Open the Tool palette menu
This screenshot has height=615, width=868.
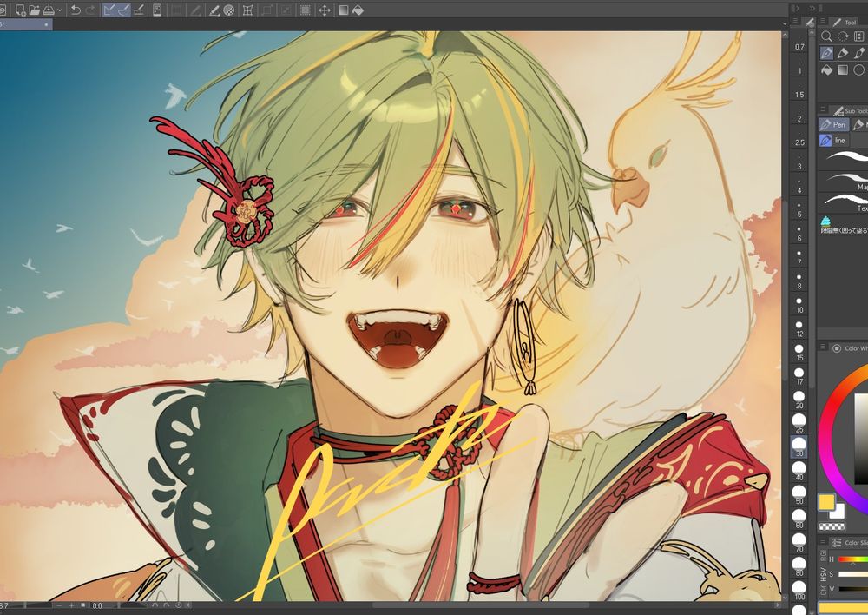click(823, 21)
